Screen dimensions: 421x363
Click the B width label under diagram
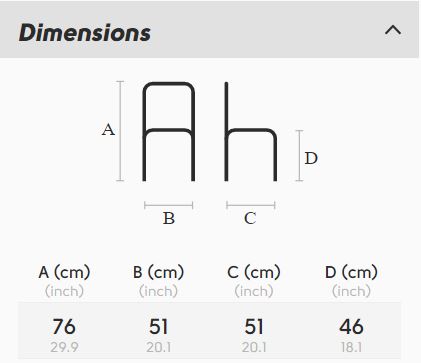coord(169,218)
